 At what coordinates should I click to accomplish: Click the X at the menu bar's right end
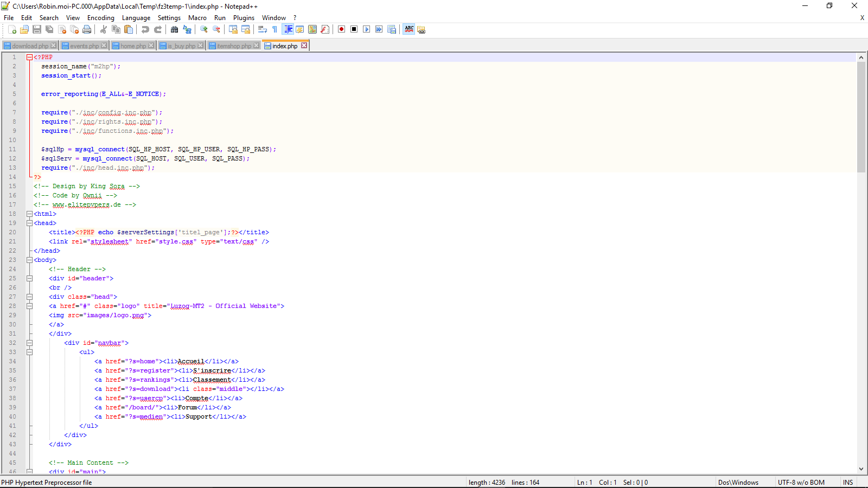click(862, 18)
